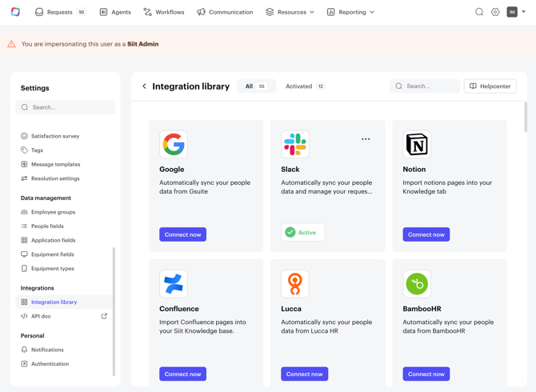Screen dimensions: 536x392
Task: Open Slack card three-dot options menu
Action: pyautogui.click(x=366, y=139)
